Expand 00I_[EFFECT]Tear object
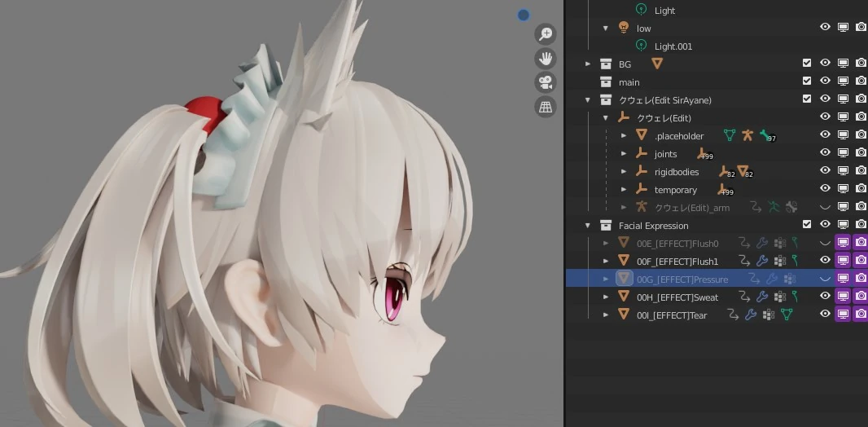868x427 pixels. (x=606, y=315)
